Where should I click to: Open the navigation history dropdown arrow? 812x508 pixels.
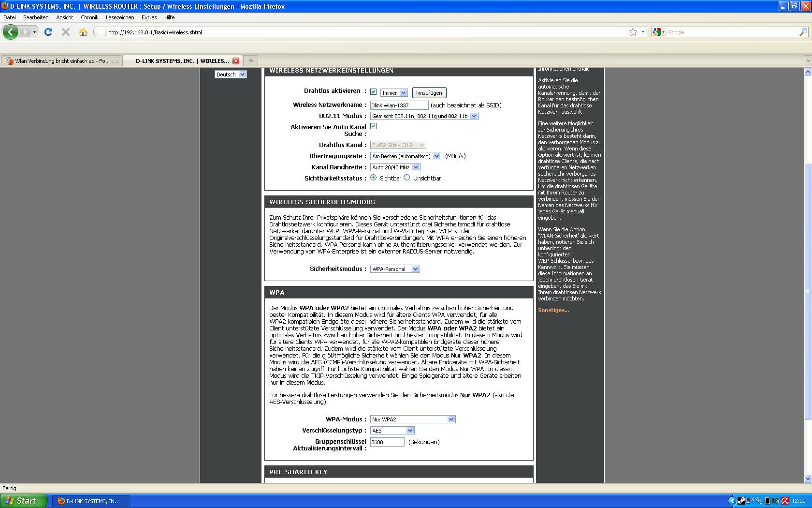[x=34, y=32]
